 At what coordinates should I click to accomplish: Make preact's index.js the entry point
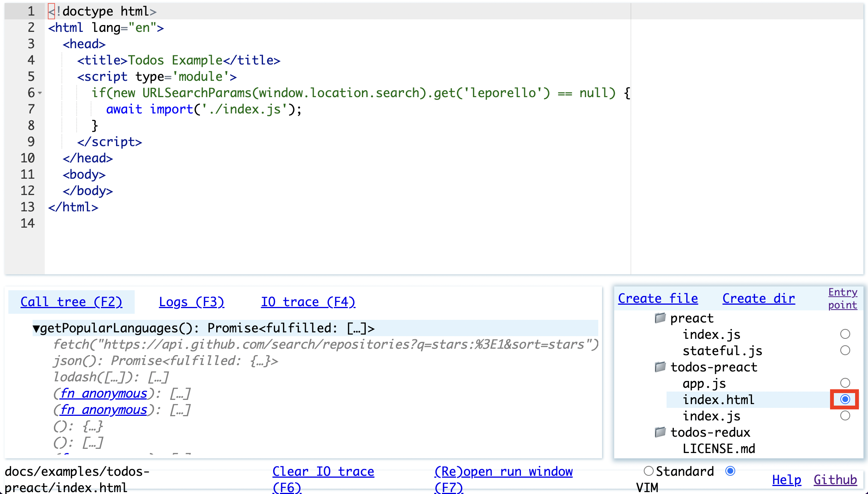tap(845, 334)
